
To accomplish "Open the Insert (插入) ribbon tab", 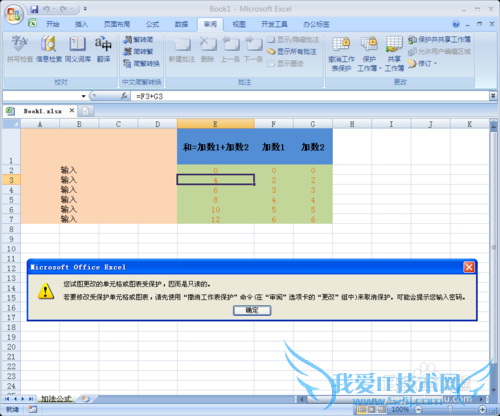I will pos(81,24).
